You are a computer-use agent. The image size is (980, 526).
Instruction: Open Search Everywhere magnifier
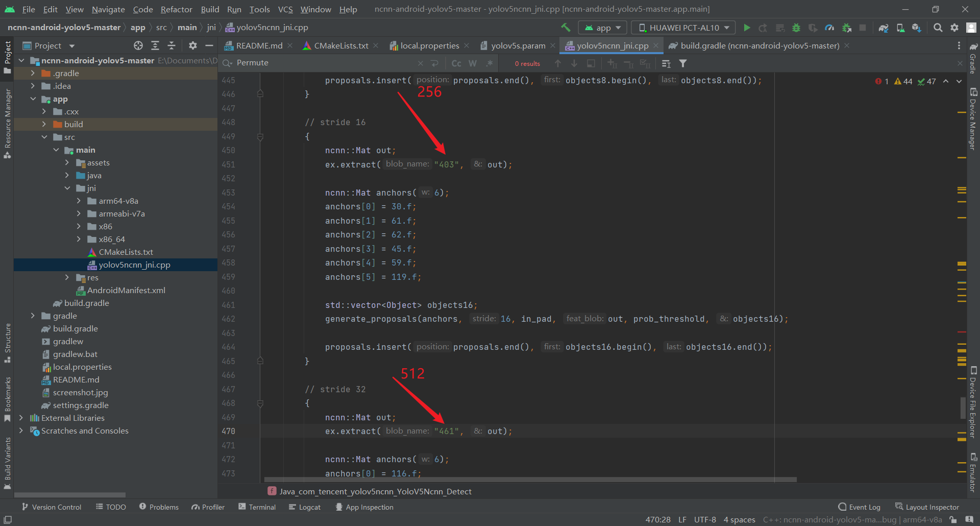(x=938, y=28)
